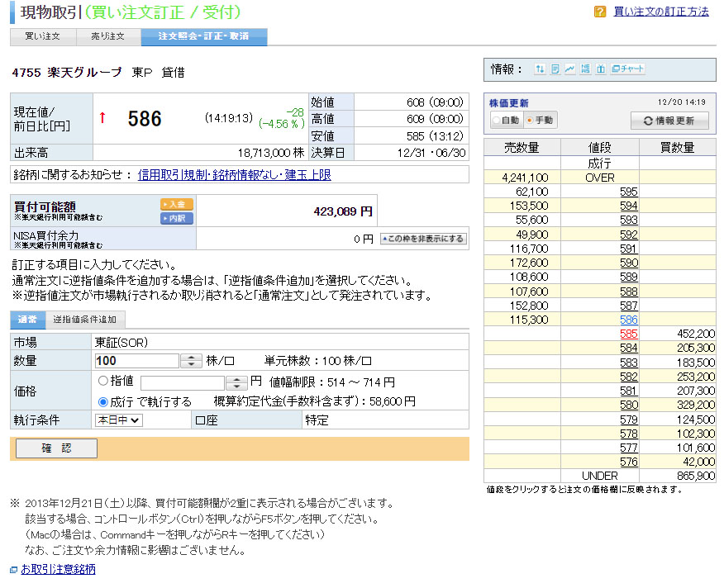
Task: Open the 執行条件 本日中 dropdown
Action: click(x=119, y=420)
